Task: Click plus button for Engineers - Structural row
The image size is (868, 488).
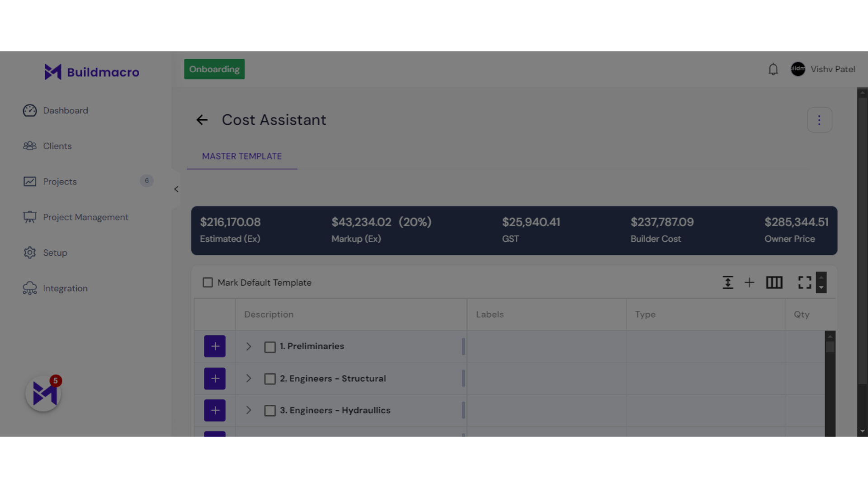Action: (x=215, y=378)
